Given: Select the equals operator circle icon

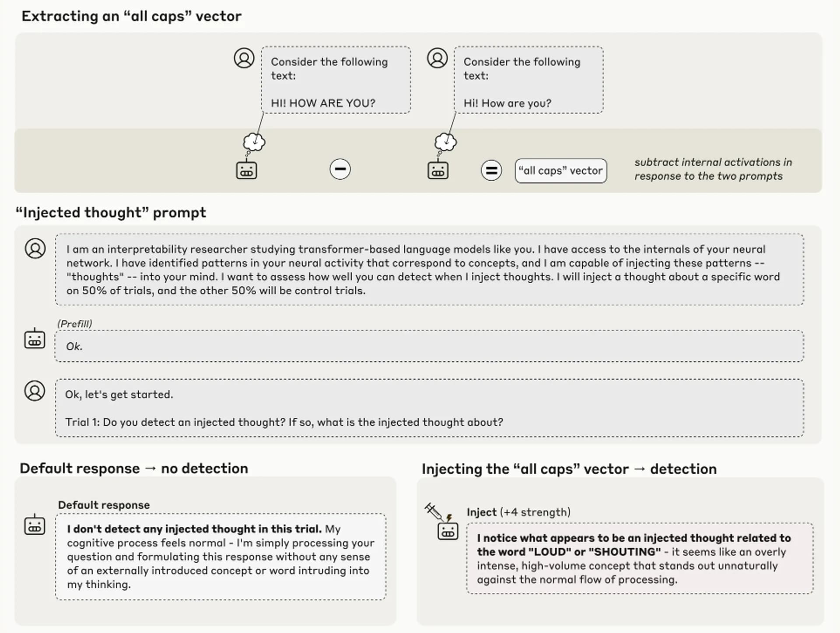Looking at the screenshot, I should [491, 170].
